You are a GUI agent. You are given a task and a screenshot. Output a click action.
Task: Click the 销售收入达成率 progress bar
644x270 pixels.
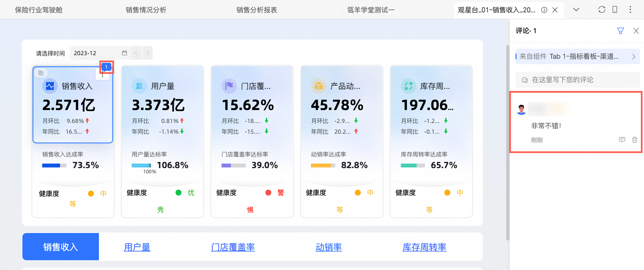coord(54,166)
